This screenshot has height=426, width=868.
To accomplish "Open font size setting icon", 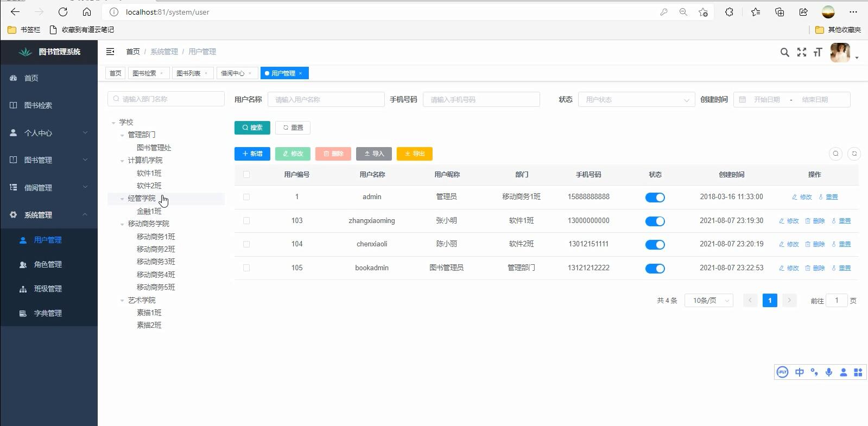I will pos(818,52).
